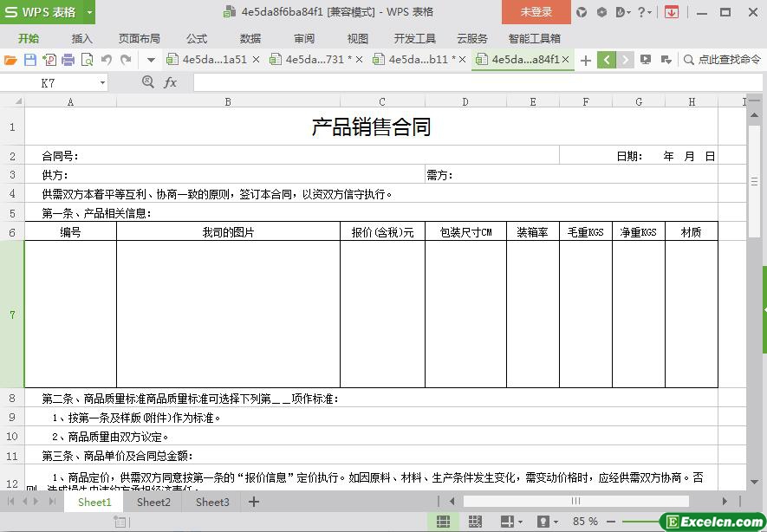Image resolution: width=767 pixels, height=532 pixels.
Task: Open print preview from quick toolbar
Action: pos(87,60)
